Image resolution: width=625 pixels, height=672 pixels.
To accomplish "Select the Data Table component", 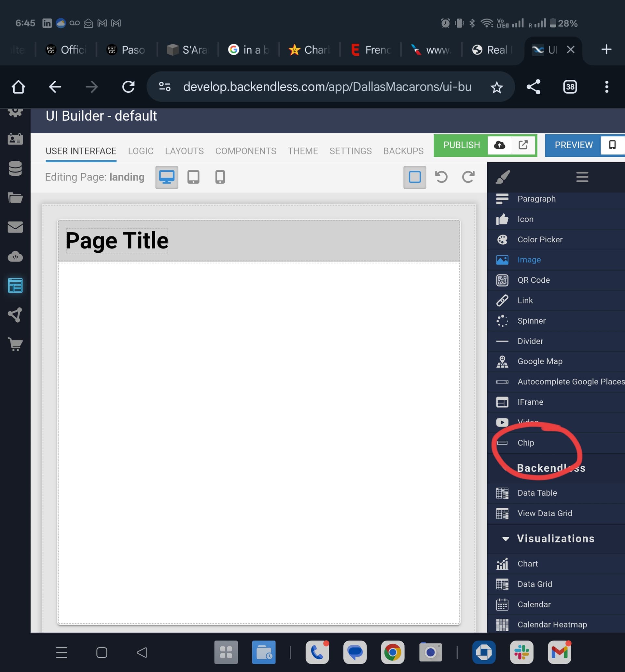I will [x=556, y=493].
